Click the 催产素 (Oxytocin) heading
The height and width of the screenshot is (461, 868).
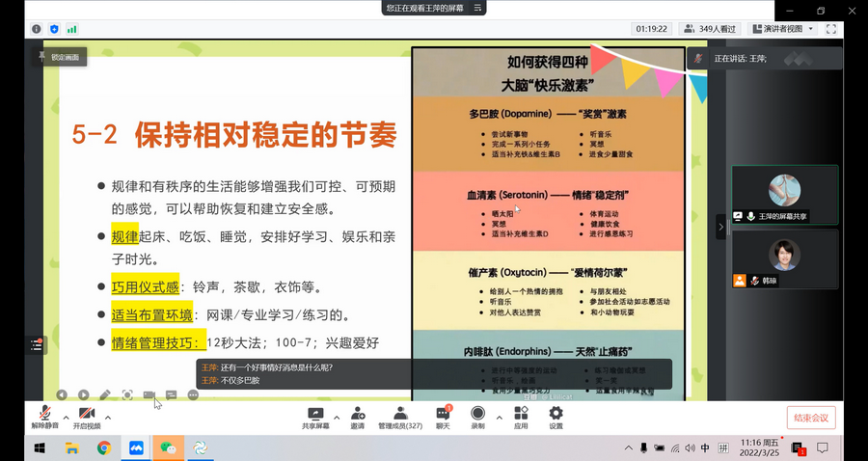pos(548,272)
